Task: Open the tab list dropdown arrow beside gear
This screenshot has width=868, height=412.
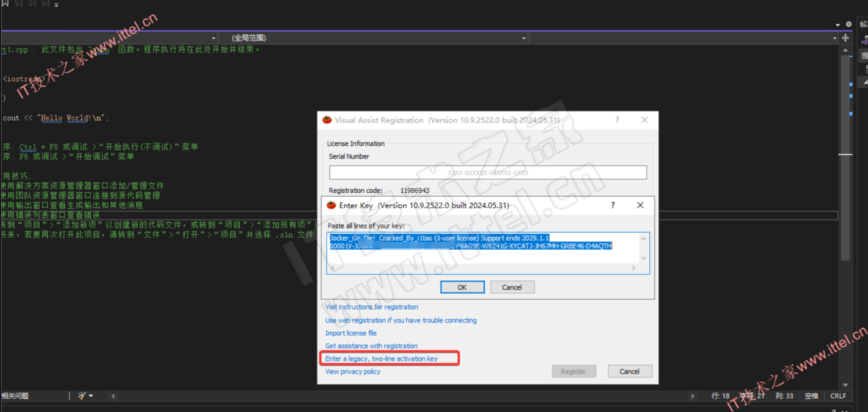Action: 838,25
